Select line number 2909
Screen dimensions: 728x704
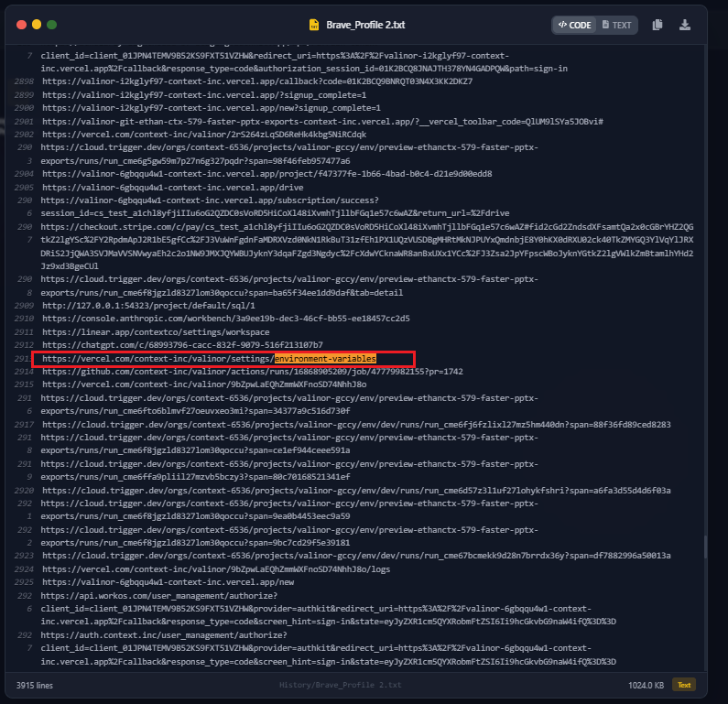coord(24,306)
